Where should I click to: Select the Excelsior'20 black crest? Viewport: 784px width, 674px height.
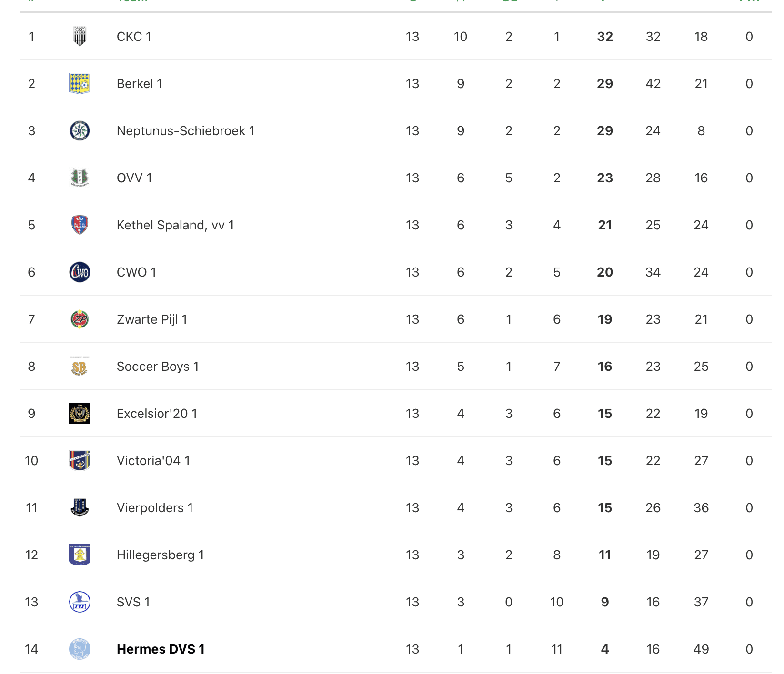80,414
